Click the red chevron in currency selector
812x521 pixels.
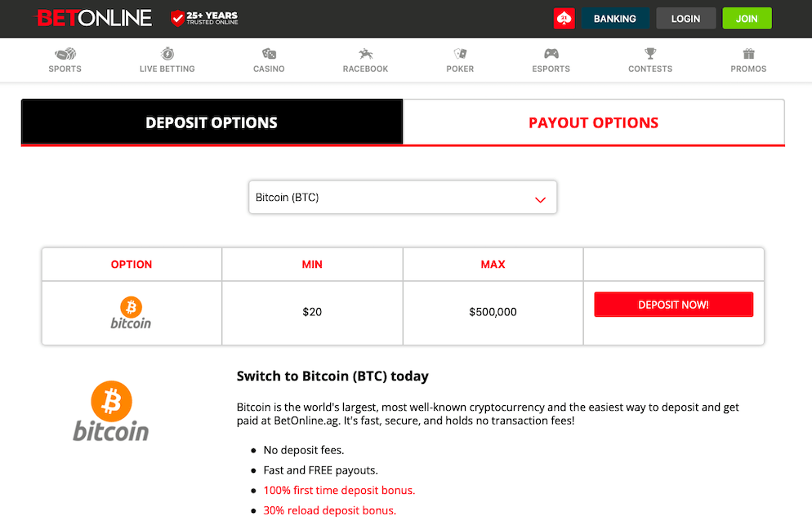click(x=540, y=200)
